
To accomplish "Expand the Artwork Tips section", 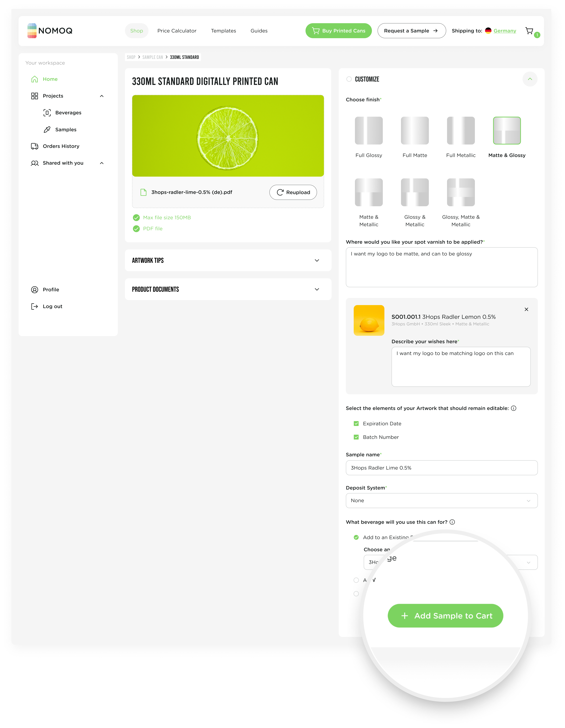I will click(317, 260).
